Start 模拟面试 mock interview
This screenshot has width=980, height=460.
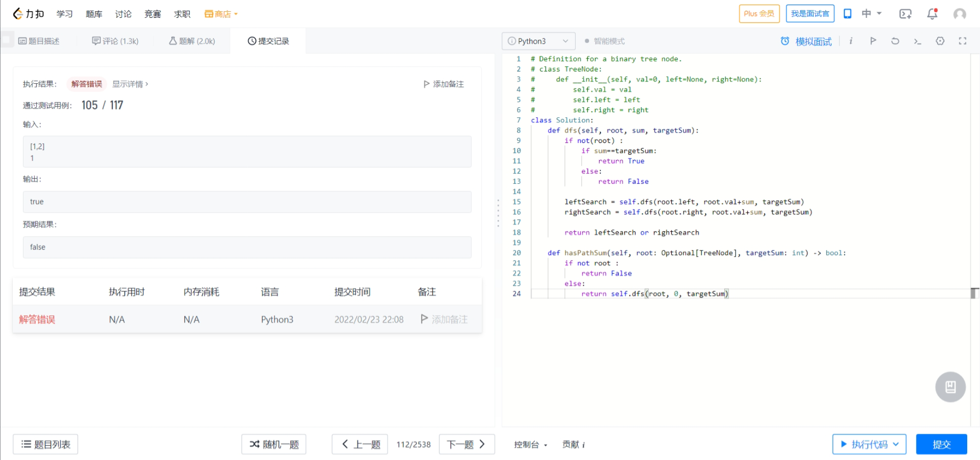coord(806,41)
